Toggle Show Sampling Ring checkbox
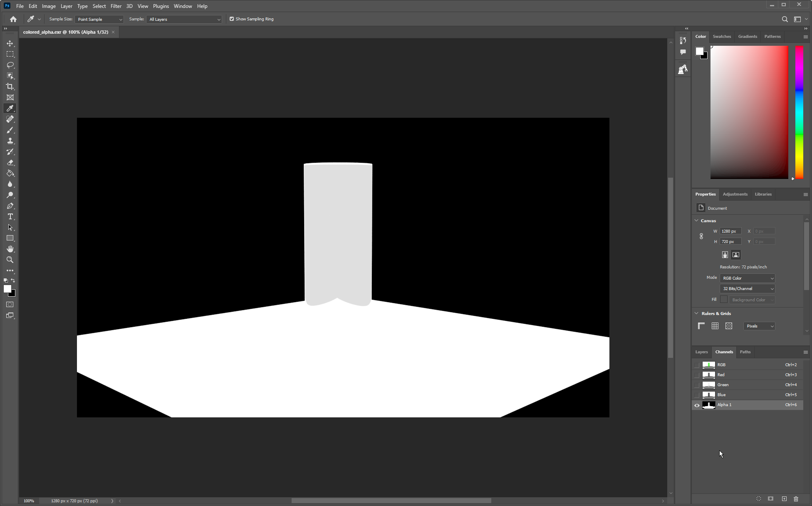Screen dimensions: 812x506 232,19
